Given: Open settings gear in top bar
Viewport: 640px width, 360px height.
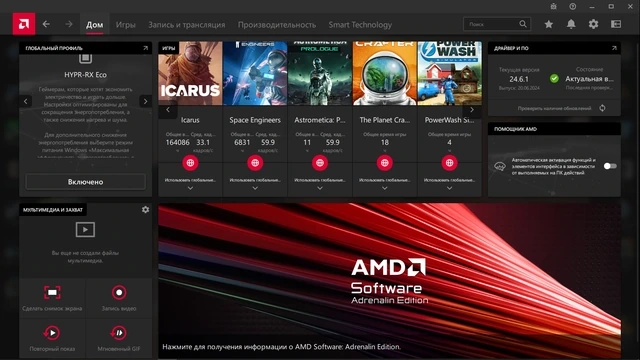Looking at the screenshot, I should (x=593, y=24).
